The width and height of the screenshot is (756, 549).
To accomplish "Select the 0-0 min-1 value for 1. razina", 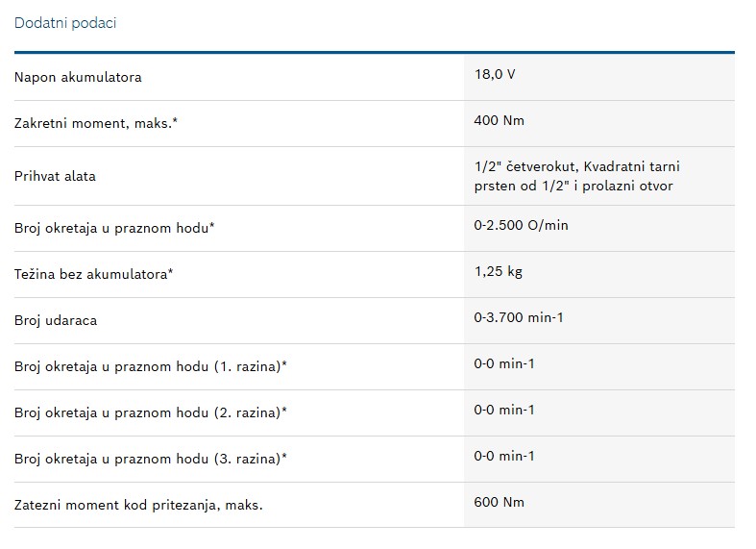I will [503, 363].
